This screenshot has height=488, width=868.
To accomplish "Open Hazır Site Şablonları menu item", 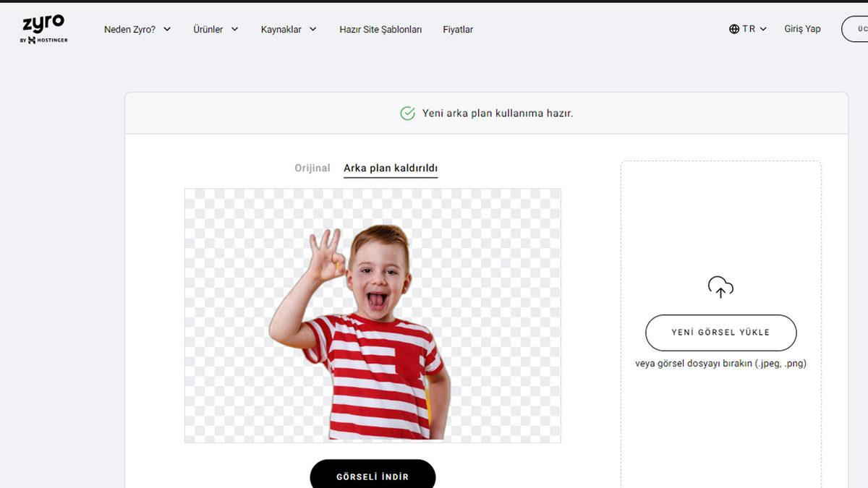I will (x=380, y=30).
